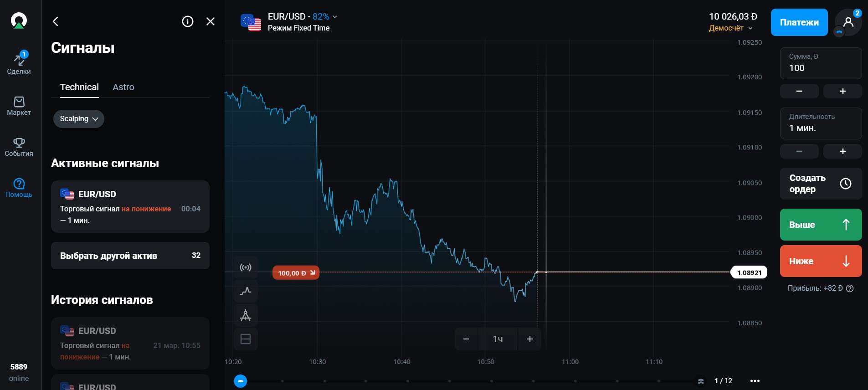Click Создать ордер button

tap(821, 184)
